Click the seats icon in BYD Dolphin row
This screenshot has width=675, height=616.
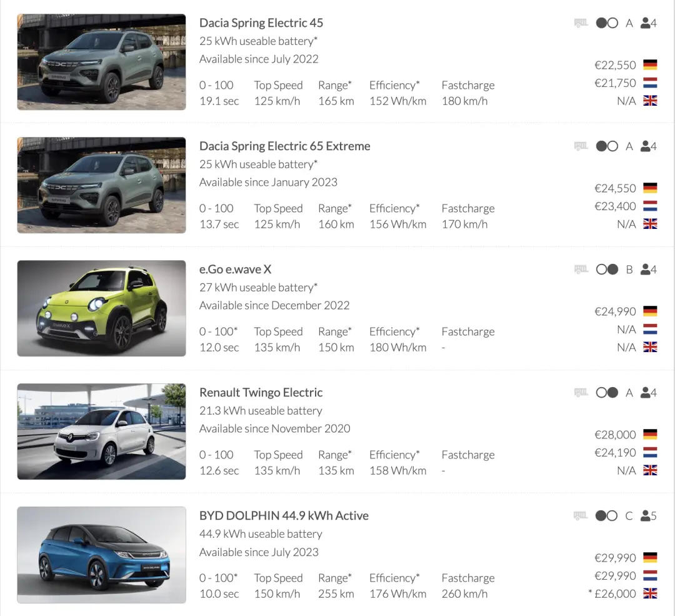pyautogui.click(x=649, y=516)
